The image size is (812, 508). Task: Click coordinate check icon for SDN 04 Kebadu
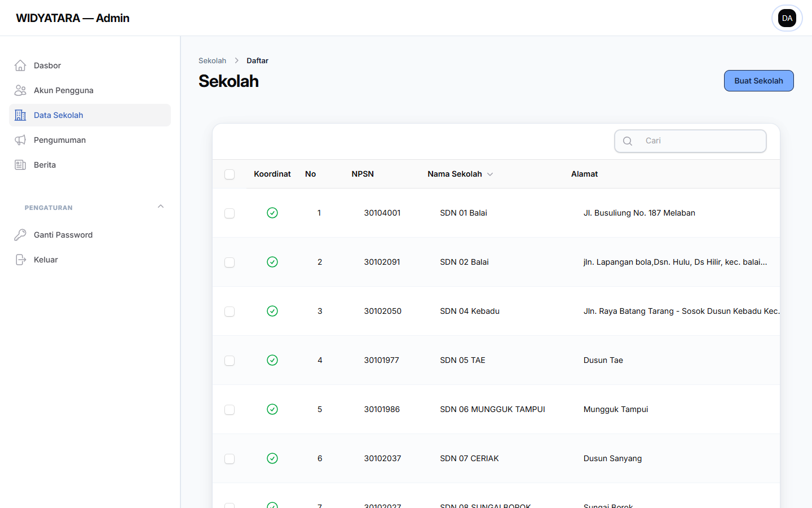pyautogui.click(x=272, y=311)
